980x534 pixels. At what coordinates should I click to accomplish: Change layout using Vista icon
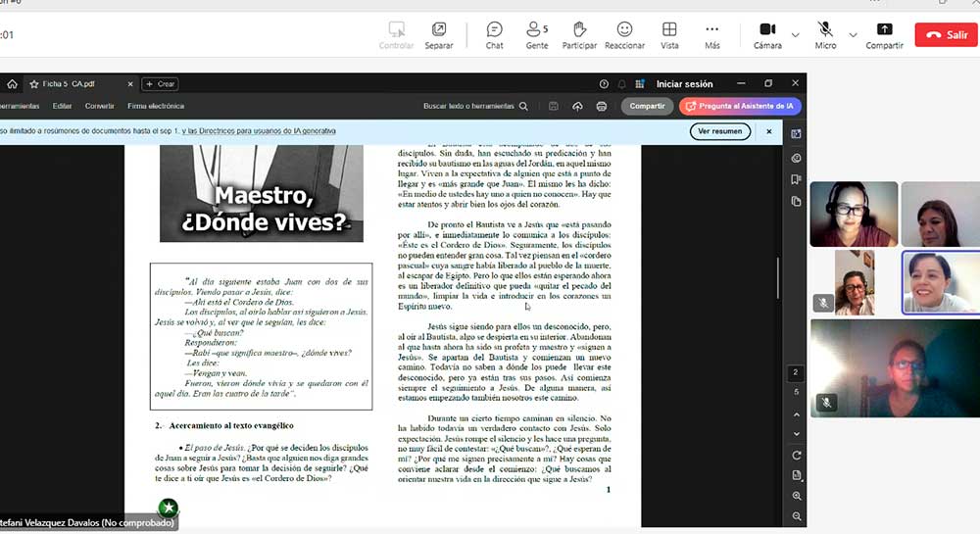tap(669, 34)
